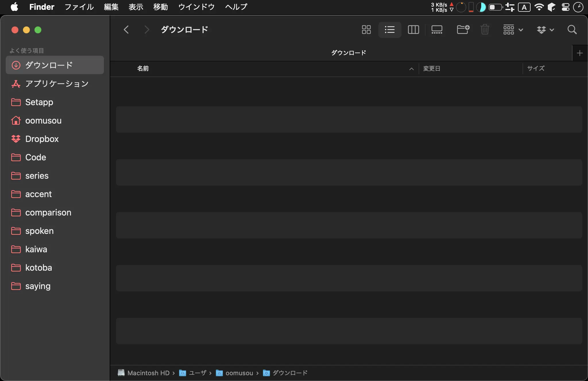This screenshot has width=588, height=381.
Task: Sort by 名前 column header
Action: [143, 68]
